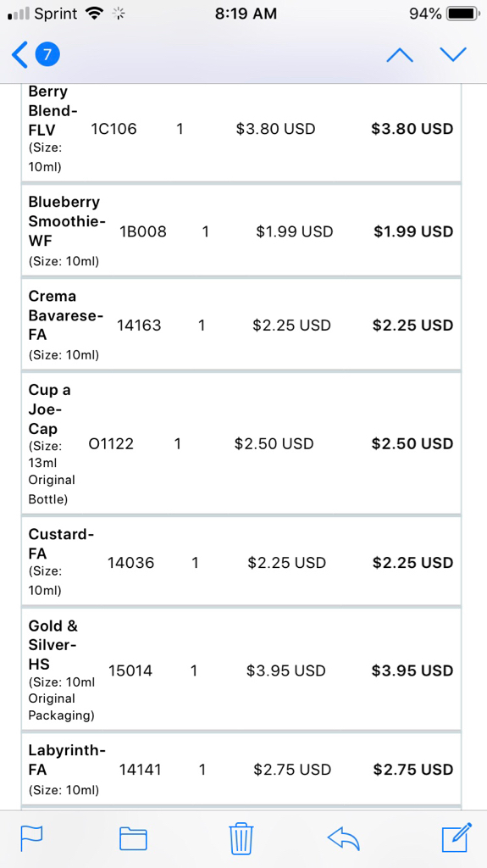Tap the Labyrinth-FA item name
Image resolution: width=487 pixels, height=868 pixels.
click(x=67, y=760)
